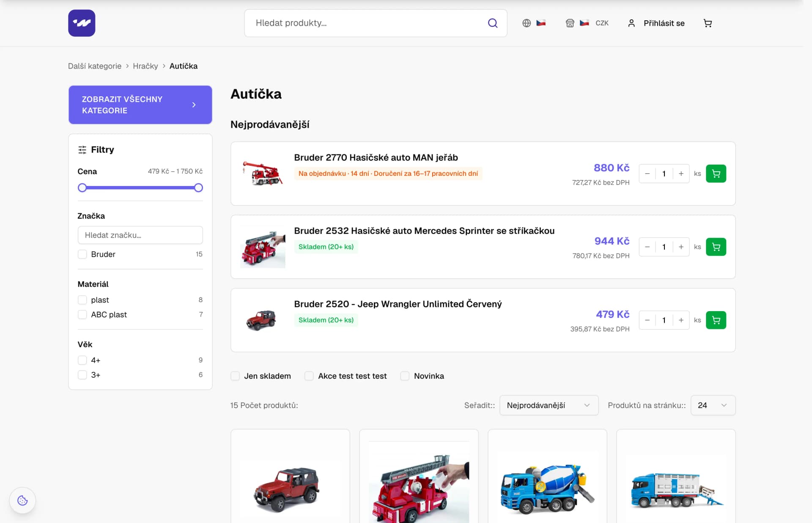Focus the Hledat značku input

(140, 235)
